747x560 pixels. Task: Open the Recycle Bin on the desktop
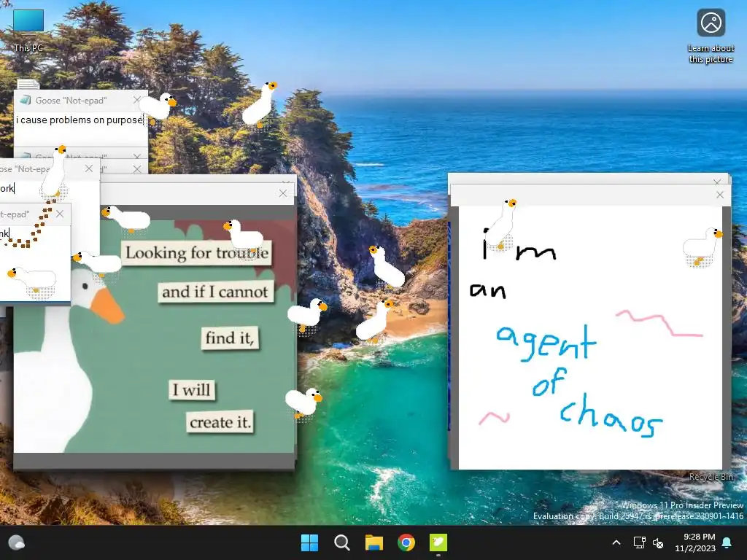pyautogui.click(x=711, y=477)
